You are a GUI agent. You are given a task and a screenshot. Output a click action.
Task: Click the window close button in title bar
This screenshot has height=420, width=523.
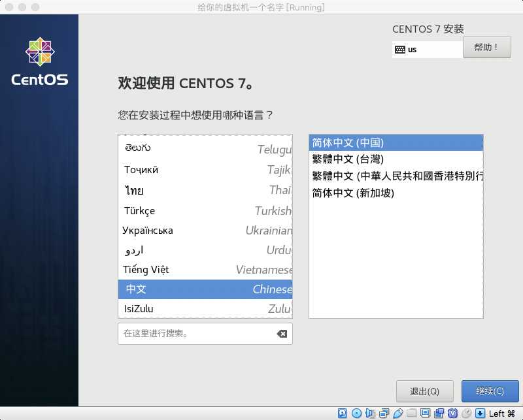[x=9, y=7]
